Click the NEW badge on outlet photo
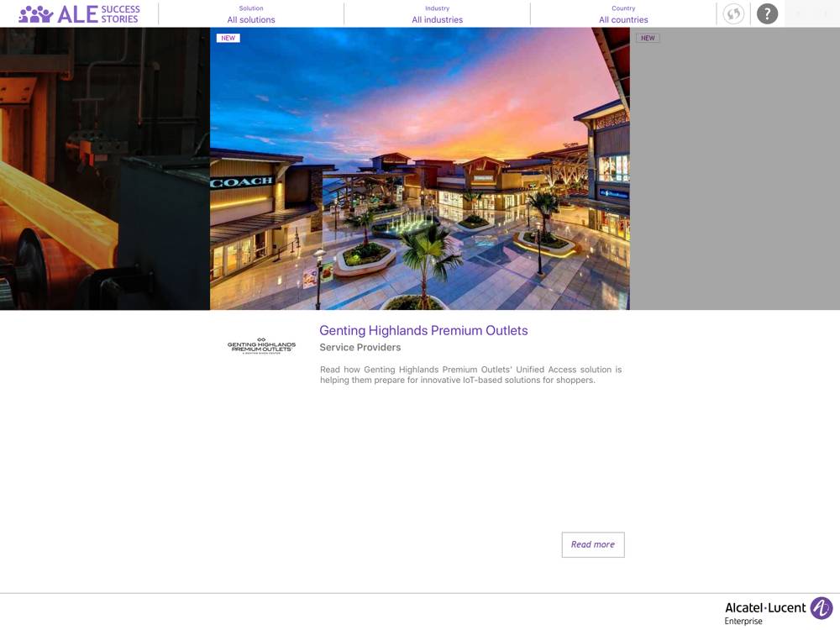Viewport: 840px width, 630px height. (228, 38)
